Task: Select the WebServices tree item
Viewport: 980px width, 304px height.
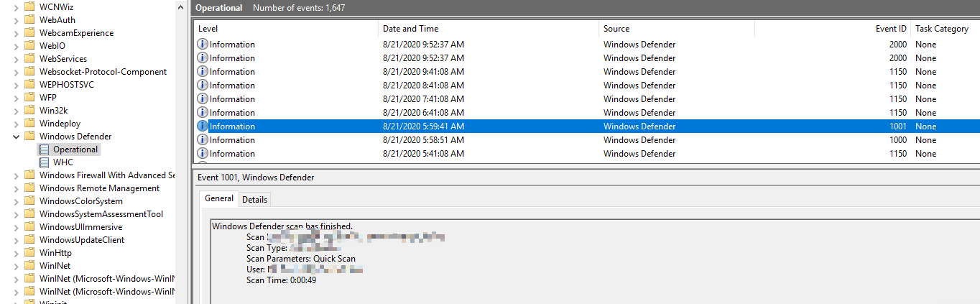Action: (63, 59)
